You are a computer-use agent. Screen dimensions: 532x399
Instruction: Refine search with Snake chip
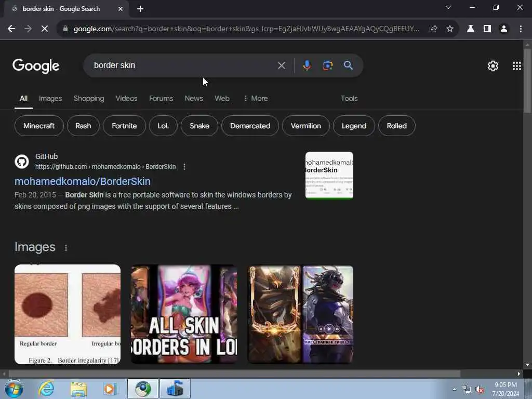199,126
